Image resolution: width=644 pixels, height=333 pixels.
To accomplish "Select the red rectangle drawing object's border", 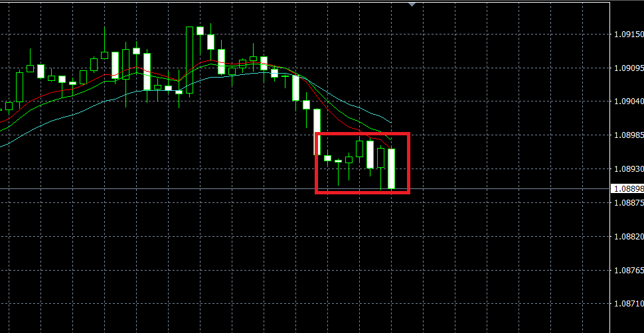I will tap(362, 134).
